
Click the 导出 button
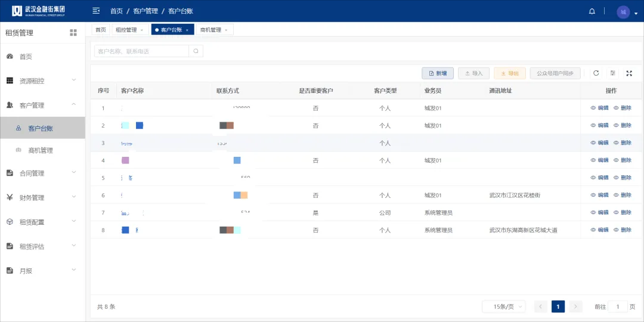510,73
